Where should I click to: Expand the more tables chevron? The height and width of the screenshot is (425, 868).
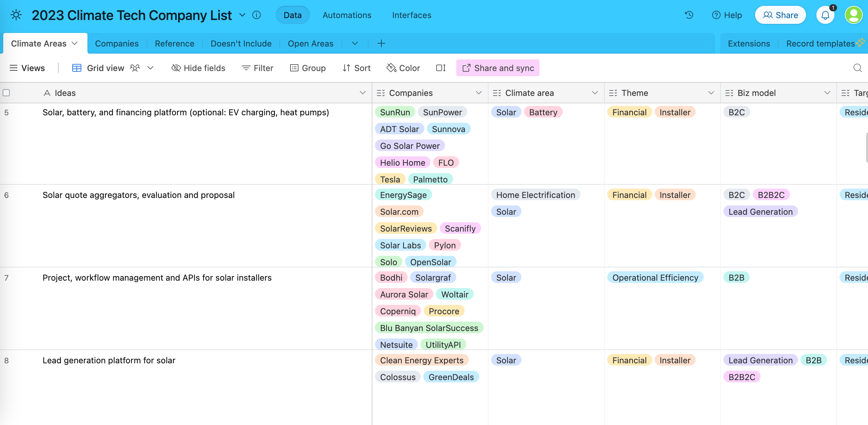pos(355,43)
